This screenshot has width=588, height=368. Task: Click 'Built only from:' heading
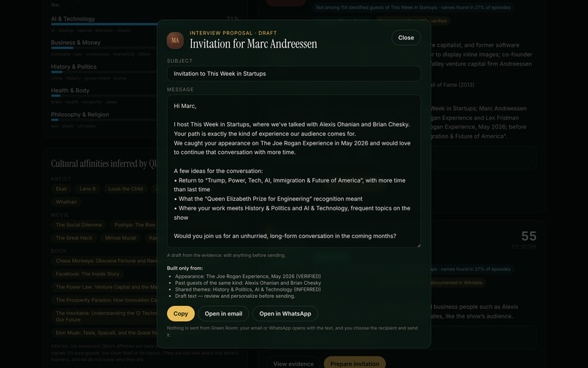click(185, 268)
